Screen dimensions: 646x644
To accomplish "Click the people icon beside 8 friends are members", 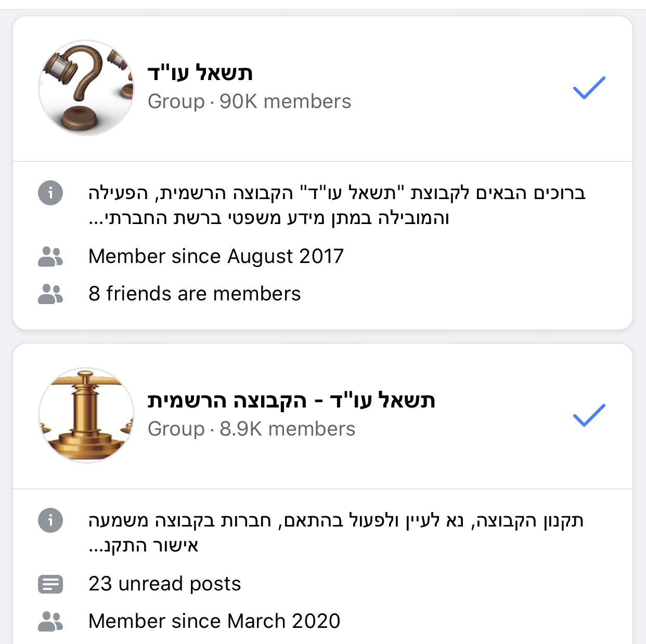I will (50, 294).
